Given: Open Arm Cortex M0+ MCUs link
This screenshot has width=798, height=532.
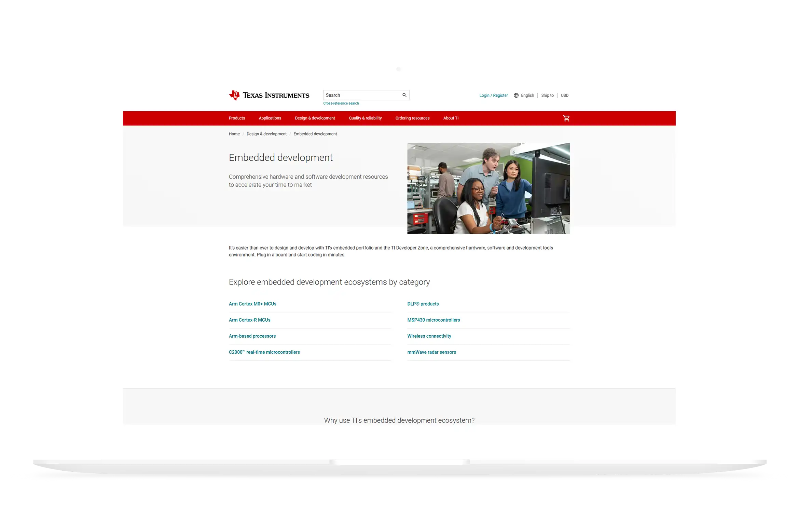Looking at the screenshot, I should tap(252, 304).
